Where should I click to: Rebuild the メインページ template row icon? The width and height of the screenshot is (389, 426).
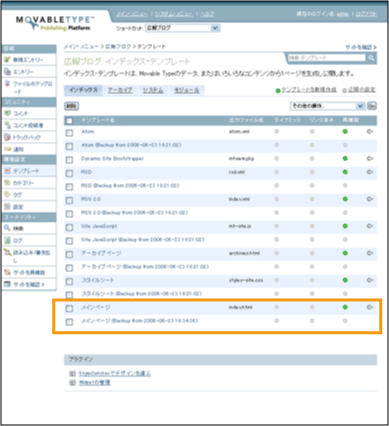[370, 307]
